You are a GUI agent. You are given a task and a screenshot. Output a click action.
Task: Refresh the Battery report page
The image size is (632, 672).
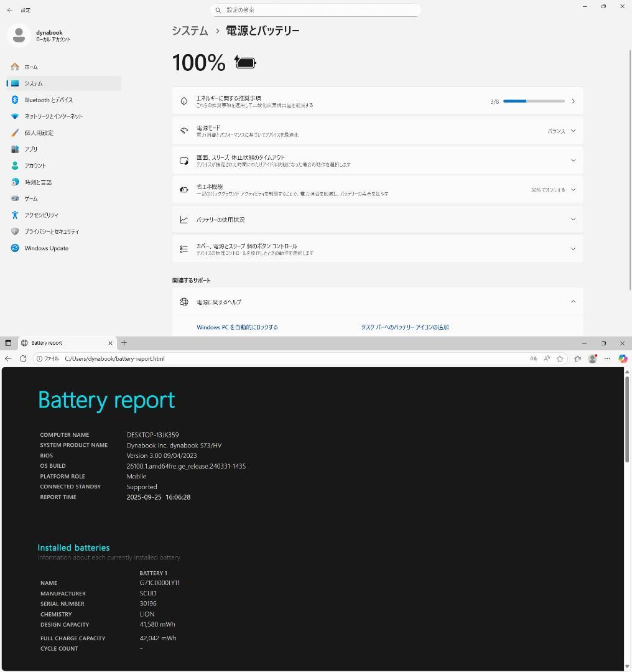23,358
